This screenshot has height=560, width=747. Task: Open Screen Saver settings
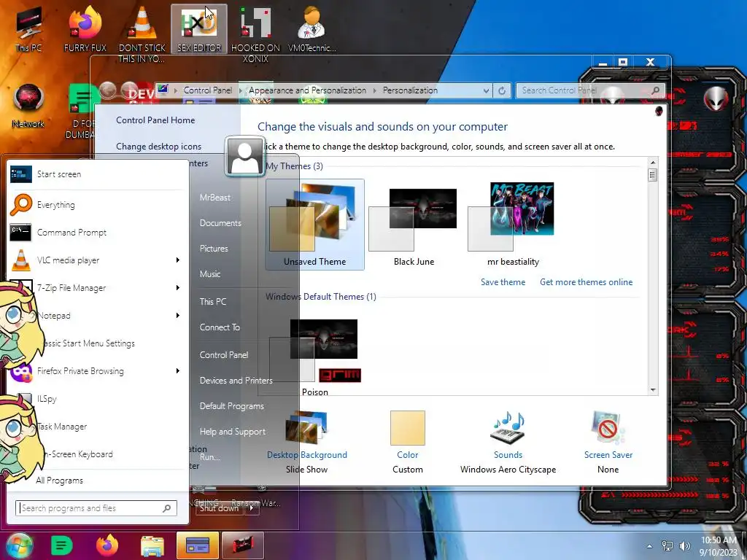[x=608, y=442]
